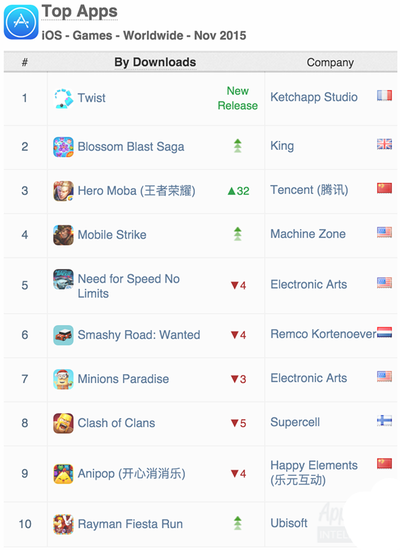Click the Hero Moba game icon
The height and width of the screenshot is (550, 400).
(64, 191)
